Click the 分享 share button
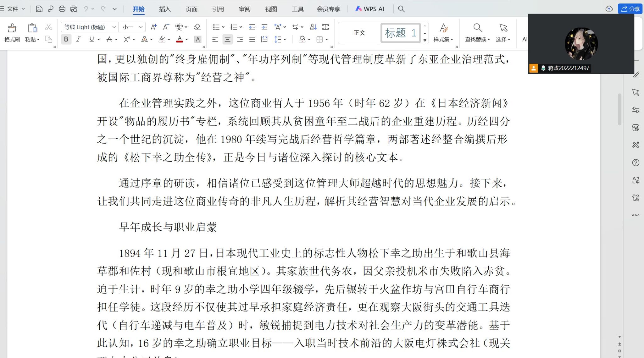The image size is (644, 358). tap(630, 9)
